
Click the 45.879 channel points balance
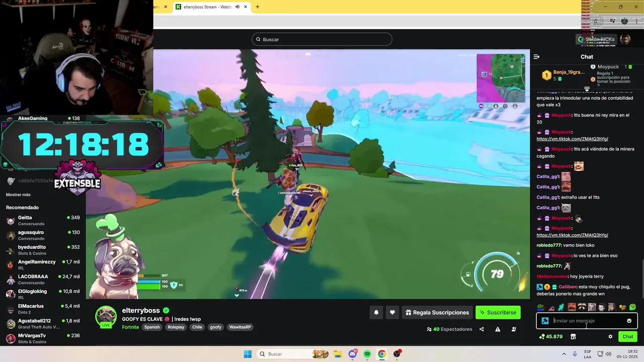[550, 337]
